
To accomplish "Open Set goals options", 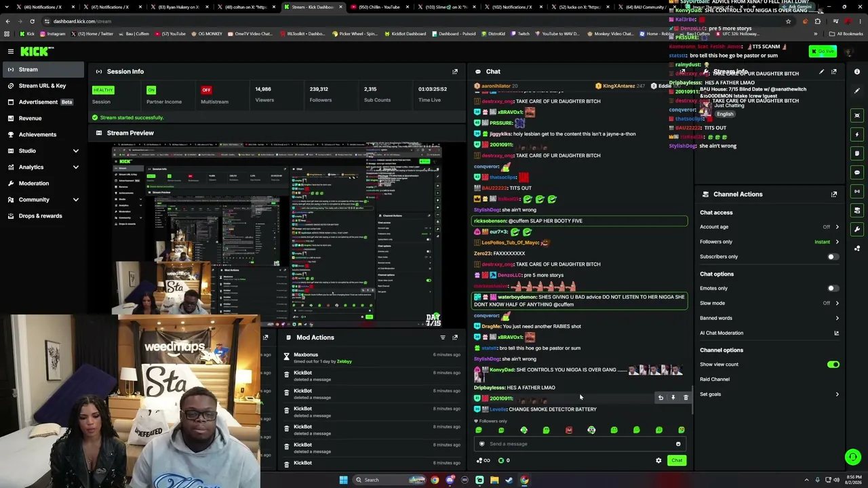I will 770,394.
